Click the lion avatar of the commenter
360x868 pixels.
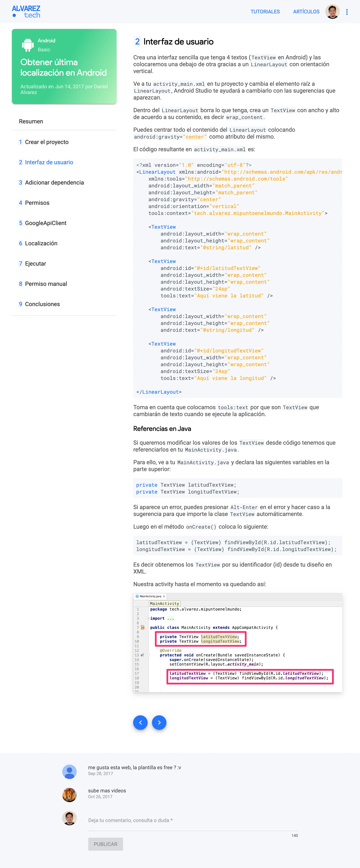pos(69,795)
